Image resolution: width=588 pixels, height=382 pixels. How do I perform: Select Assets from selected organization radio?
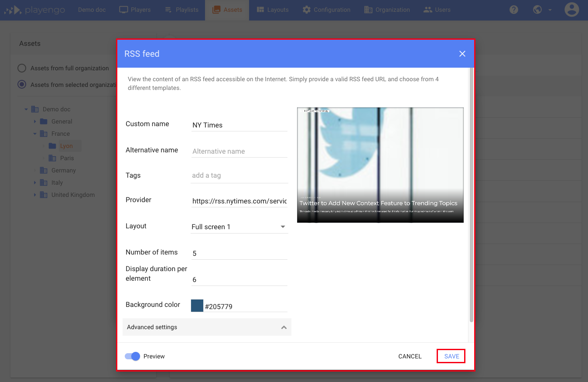click(x=22, y=85)
